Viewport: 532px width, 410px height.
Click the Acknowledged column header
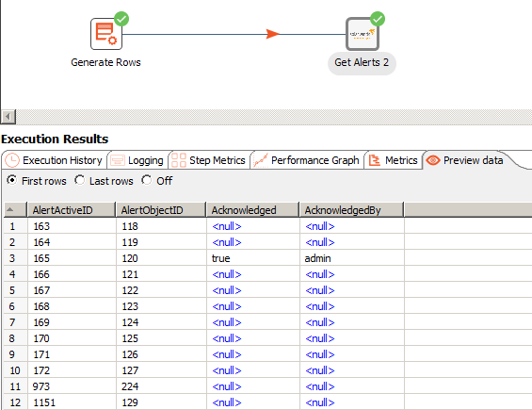pyautogui.click(x=252, y=210)
